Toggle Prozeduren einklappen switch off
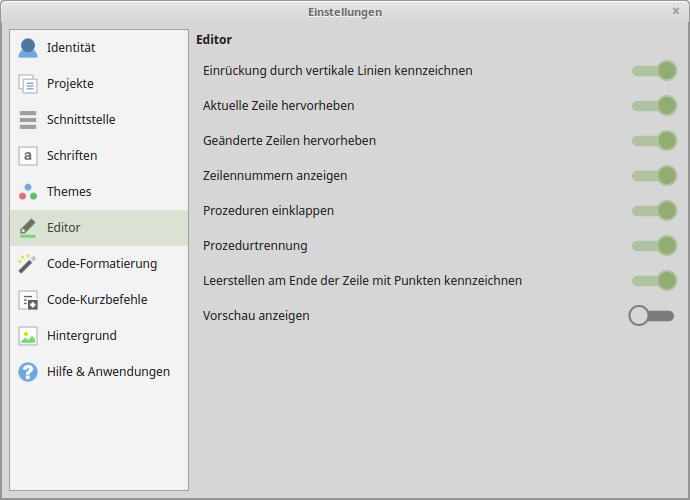Screen dimensions: 690x500 click(654, 211)
